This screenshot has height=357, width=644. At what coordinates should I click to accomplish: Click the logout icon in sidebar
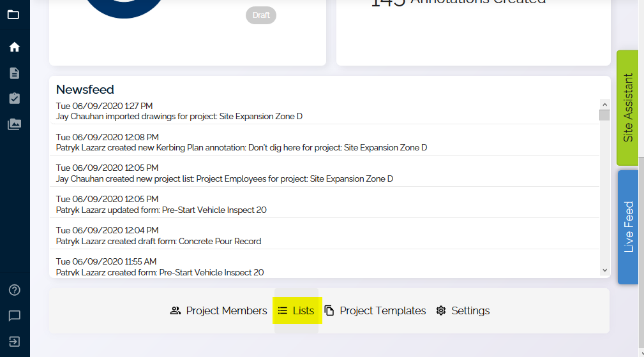(15, 342)
